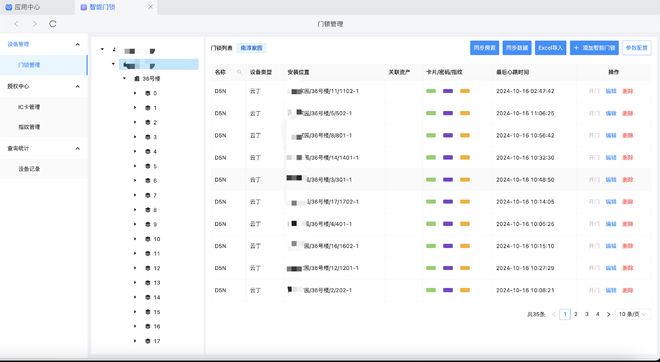The image size is (660, 362).
Task: Click the floor icon for floor 13
Action: [x=148, y=283]
